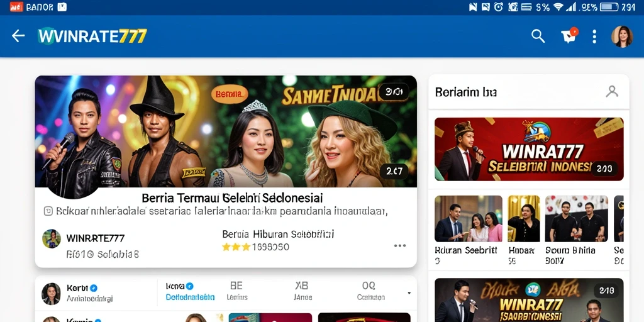Open the Rduran Seebritt thumbnail
This screenshot has height=322, width=644.
pos(468,218)
